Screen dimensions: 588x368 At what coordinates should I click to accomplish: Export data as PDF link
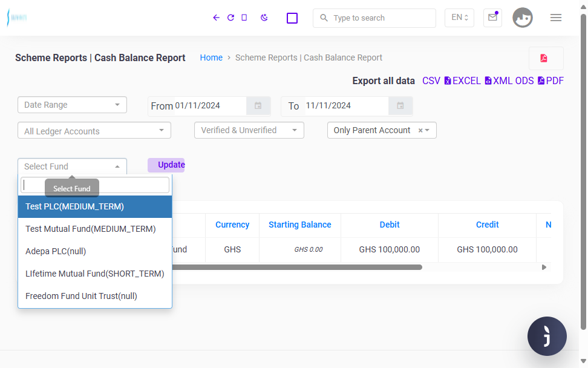(x=551, y=81)
